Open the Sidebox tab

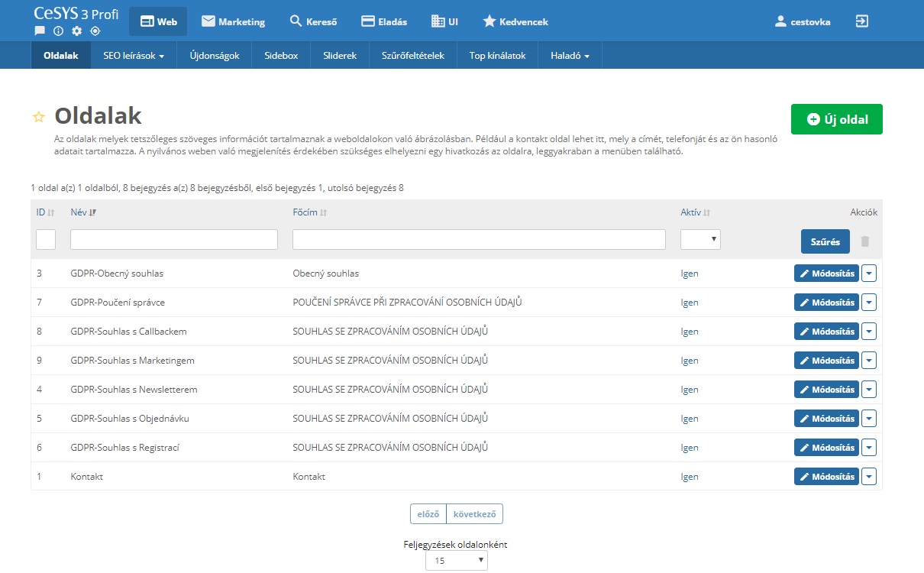pyautogui.click(x=281, y=55)
